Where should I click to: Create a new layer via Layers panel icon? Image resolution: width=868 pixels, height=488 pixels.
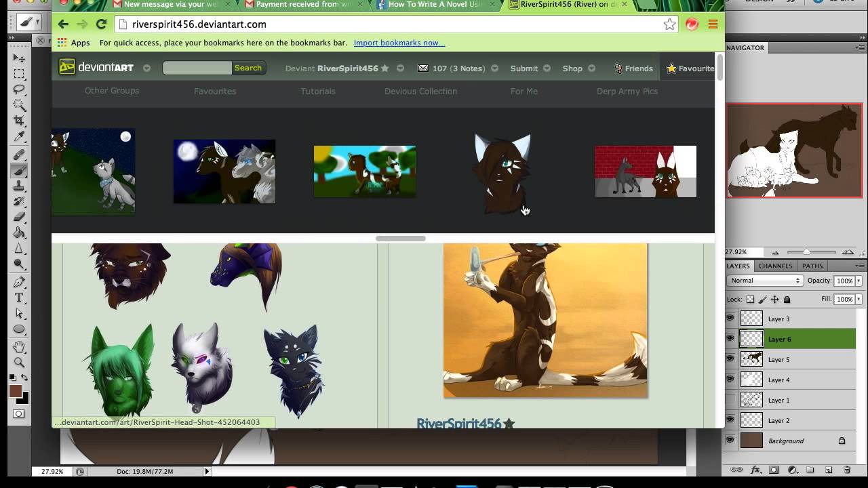[829, 470]
